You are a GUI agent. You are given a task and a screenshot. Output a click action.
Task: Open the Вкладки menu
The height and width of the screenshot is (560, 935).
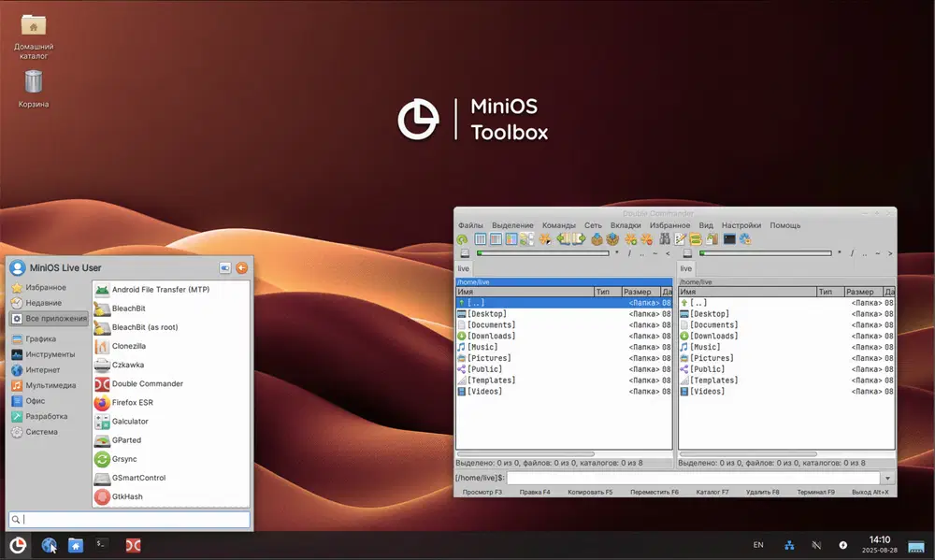click(626, 225)
